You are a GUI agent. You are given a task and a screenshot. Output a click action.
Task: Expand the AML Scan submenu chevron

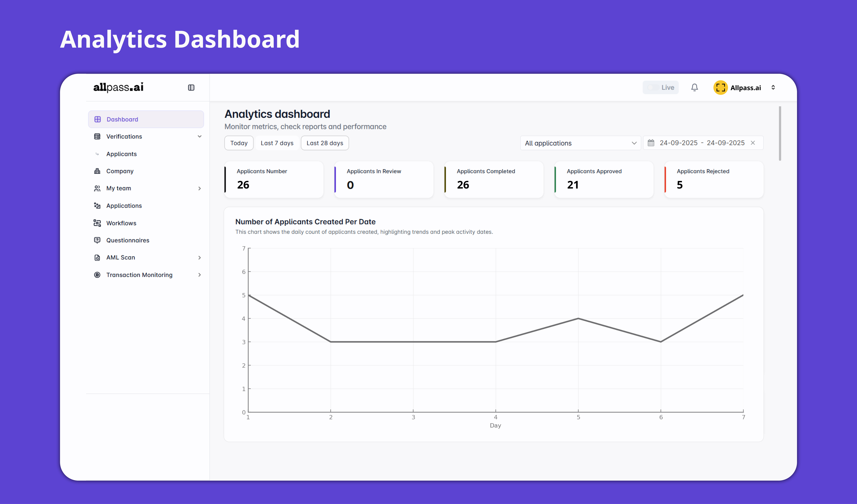click(x=200, y=258)
